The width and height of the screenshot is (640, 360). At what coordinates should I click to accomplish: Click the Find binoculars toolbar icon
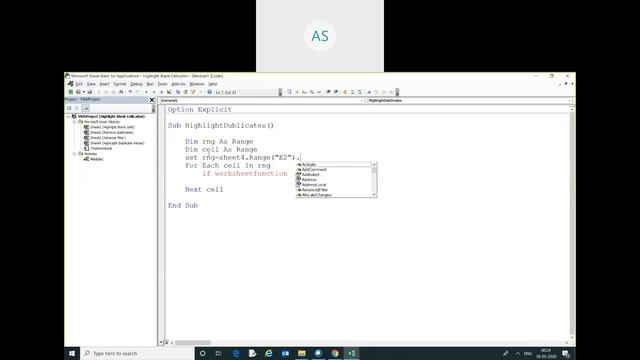(x=121, y=92)
